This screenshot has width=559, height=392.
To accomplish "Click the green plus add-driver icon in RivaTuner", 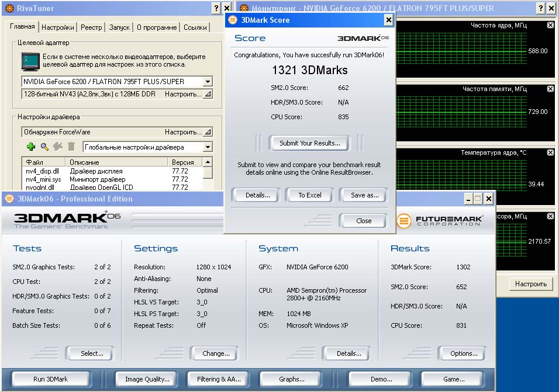I will click(x=31, y=147).
